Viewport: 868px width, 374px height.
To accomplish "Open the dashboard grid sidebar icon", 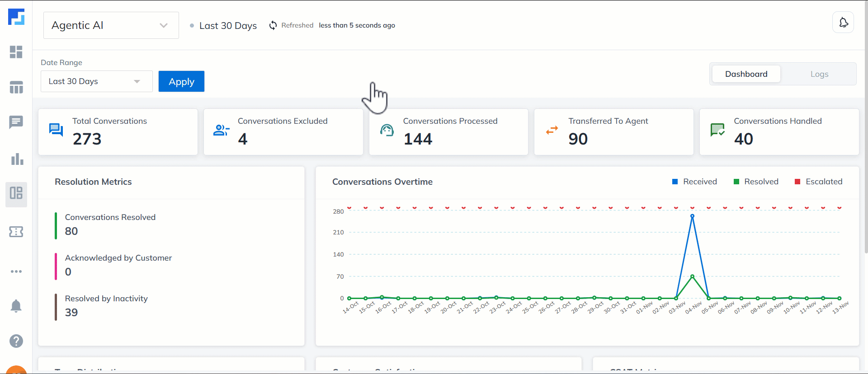I will coord(16,52).
